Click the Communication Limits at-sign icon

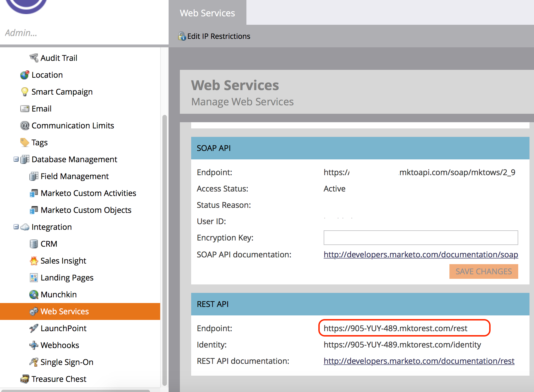(x=25, y=126)
